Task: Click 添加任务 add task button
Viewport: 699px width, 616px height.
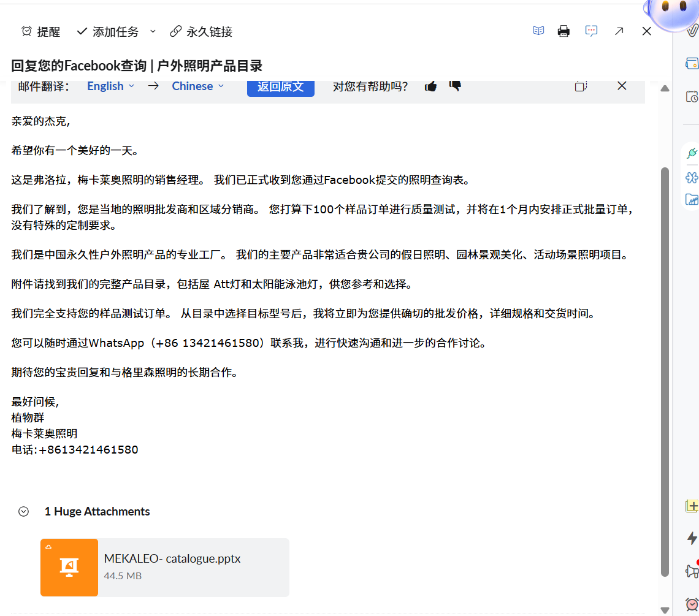Action: coord(107,32)
